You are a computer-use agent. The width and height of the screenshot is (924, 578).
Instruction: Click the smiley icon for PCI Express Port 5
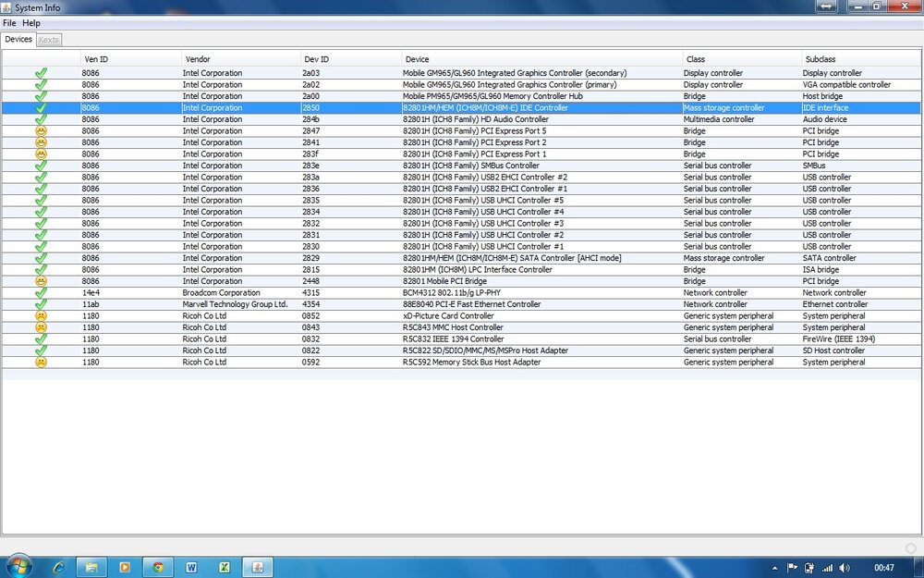(x=41, y=131)
